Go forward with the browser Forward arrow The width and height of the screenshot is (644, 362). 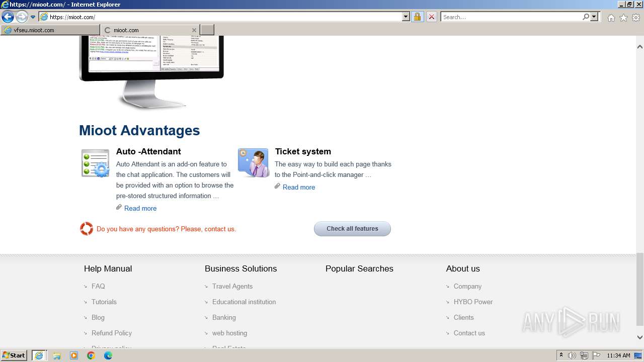pyautogui.click(x=22, y=17)
